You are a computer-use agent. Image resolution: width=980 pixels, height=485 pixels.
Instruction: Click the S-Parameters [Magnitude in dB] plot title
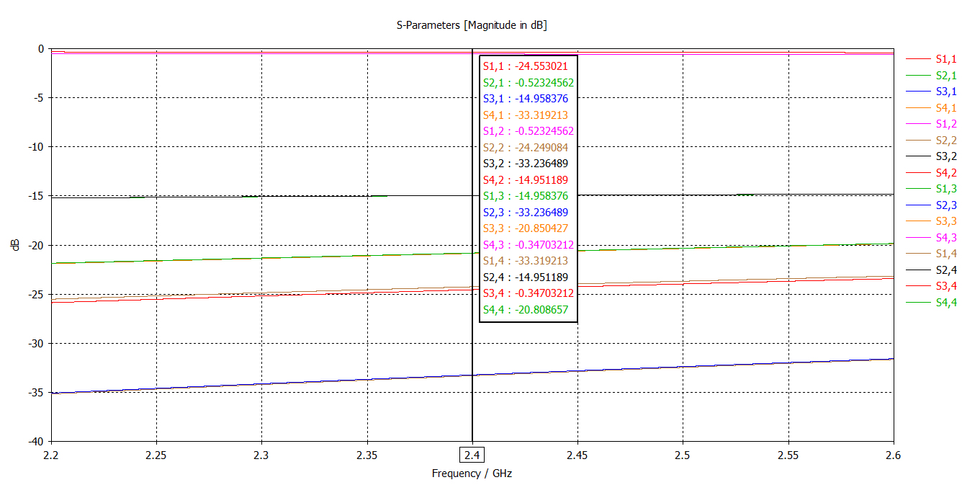[x=472, y=25]
